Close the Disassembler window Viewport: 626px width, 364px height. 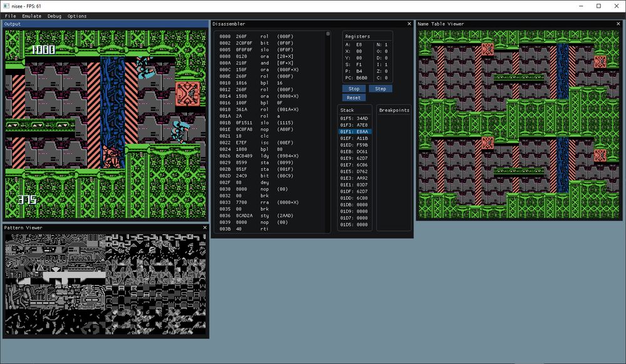pyautogui.click(x=409, y=24)
